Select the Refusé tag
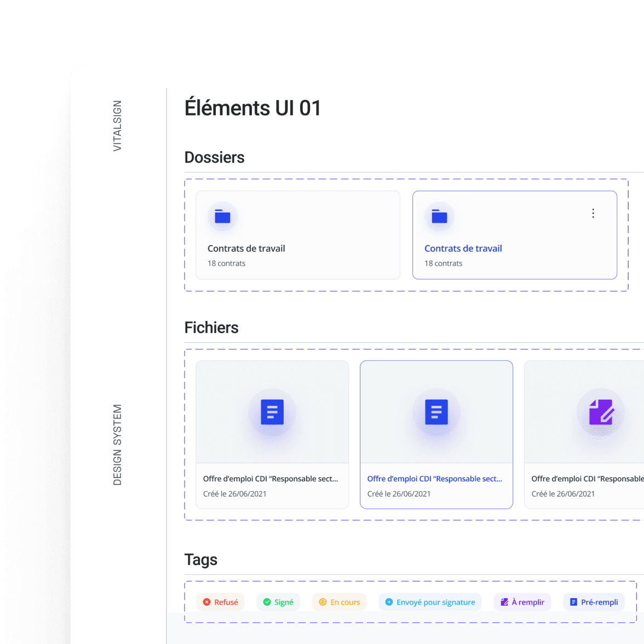The image size is (644, 644). point(220,602)
